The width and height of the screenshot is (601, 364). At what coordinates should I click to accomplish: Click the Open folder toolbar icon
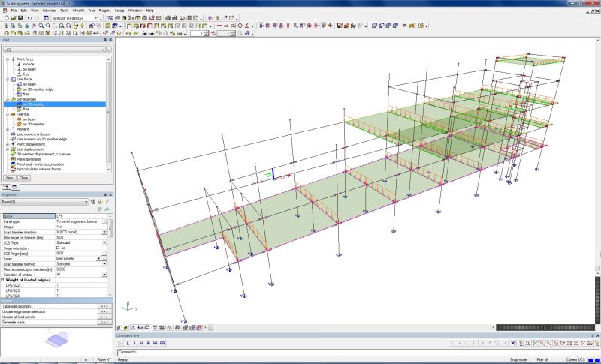click(x=12, y=17)
